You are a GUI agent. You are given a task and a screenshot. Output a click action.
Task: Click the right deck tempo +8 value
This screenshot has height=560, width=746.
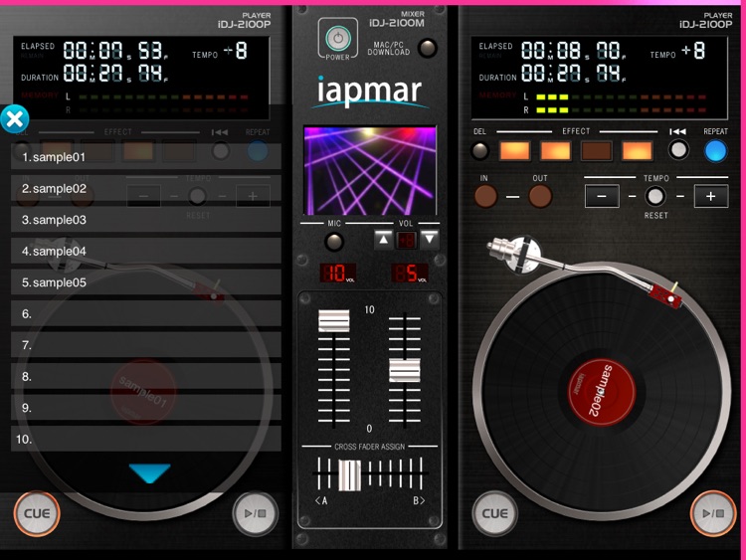(x=693, y=51)
